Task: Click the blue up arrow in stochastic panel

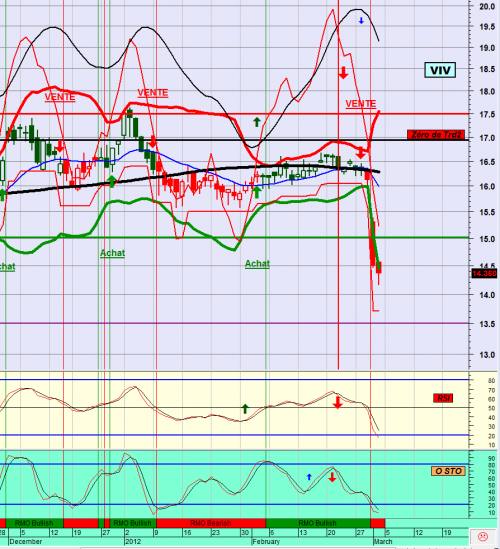Action: (309, 477)
